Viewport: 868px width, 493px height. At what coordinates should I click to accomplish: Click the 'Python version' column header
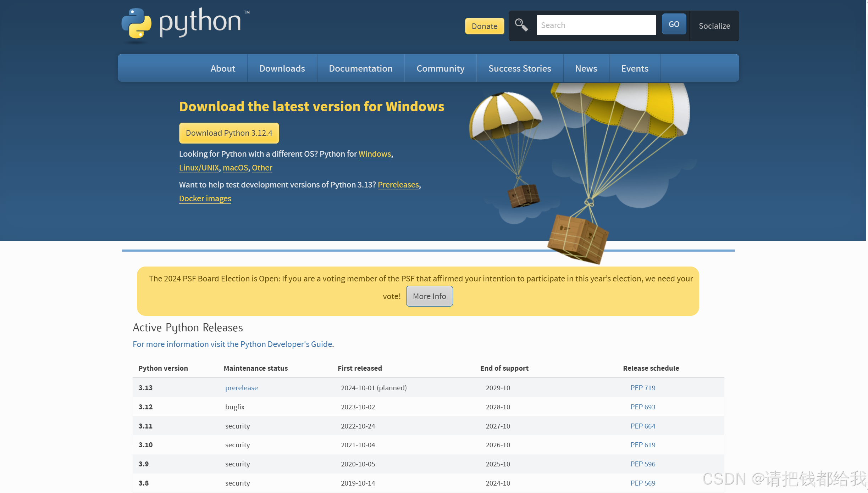click(163, 368)
